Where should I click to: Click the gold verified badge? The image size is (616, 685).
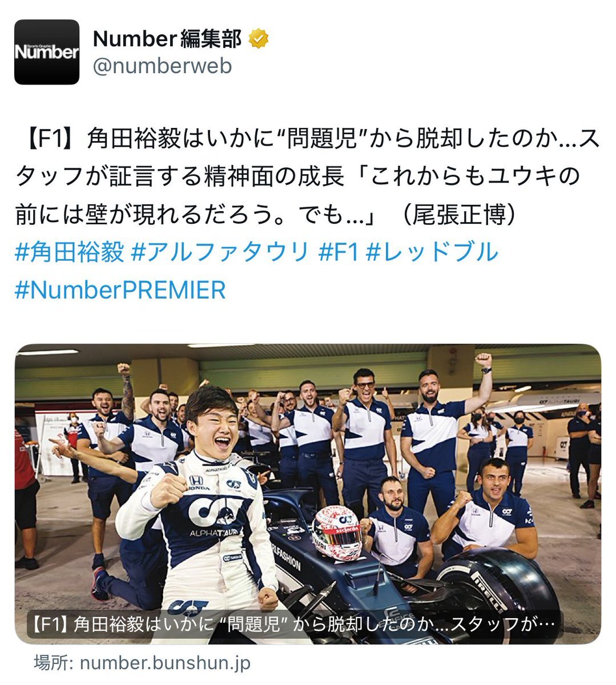[259, 39]
